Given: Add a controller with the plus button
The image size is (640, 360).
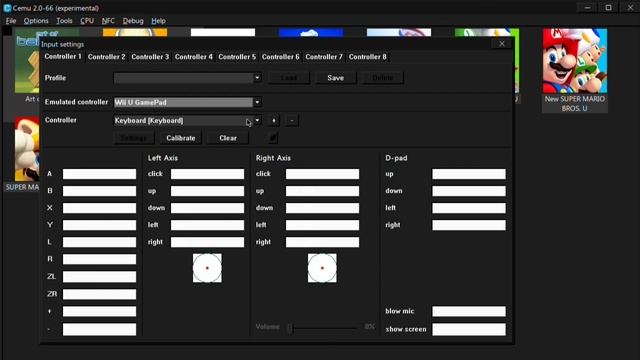Looking at the screenshot, I should (x=274, y=120).
